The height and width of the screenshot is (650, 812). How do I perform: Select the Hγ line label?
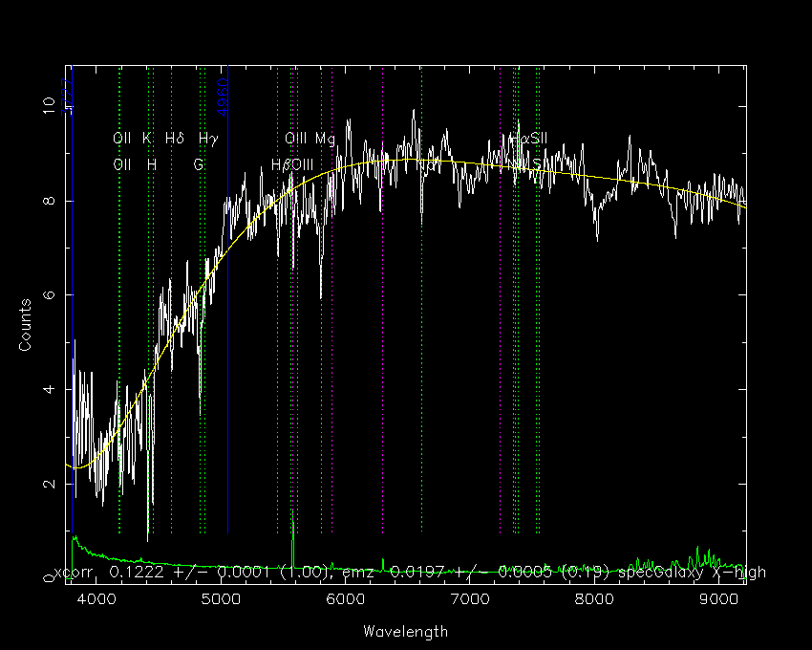208,139
